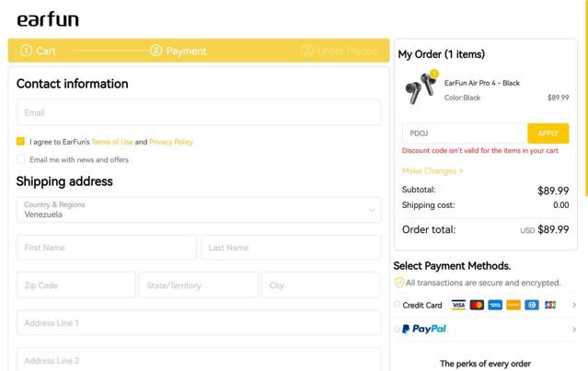Click the JCB card icon
This screenshot has width=588, height=371.
[x=550, y=305]
